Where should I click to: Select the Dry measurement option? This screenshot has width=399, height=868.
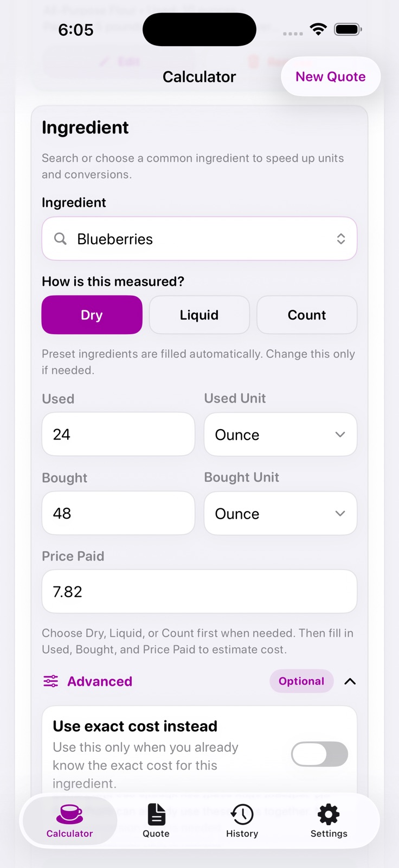pos(92,315)
